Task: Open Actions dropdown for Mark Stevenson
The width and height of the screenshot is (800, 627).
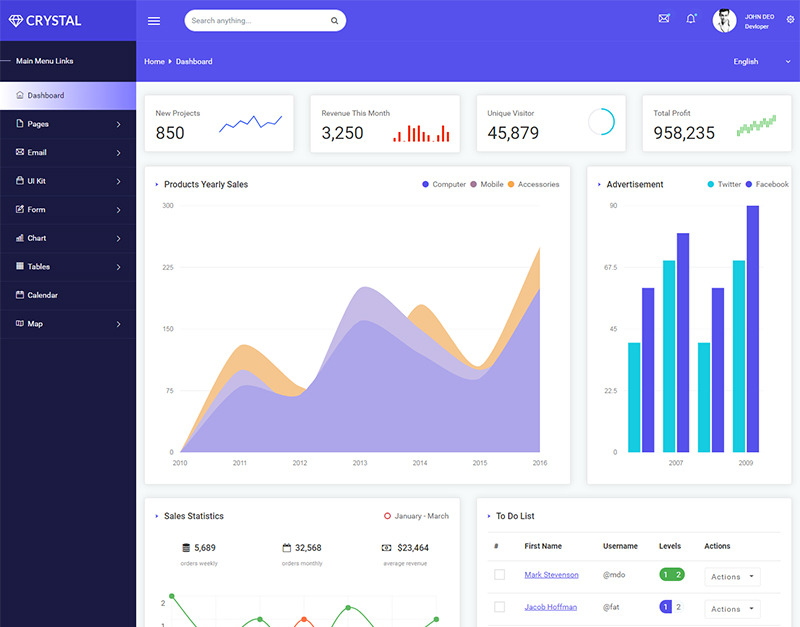Action: pos(732,576)
